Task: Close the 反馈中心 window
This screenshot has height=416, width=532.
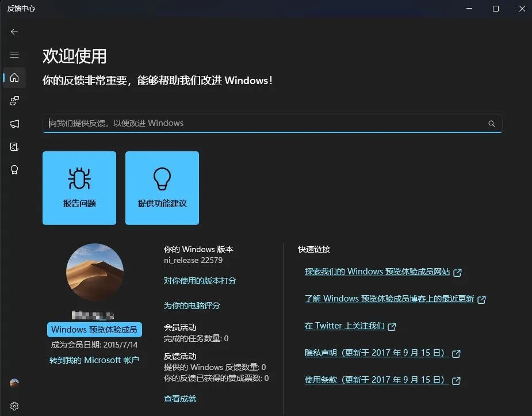Action: (x=522, y=9)
